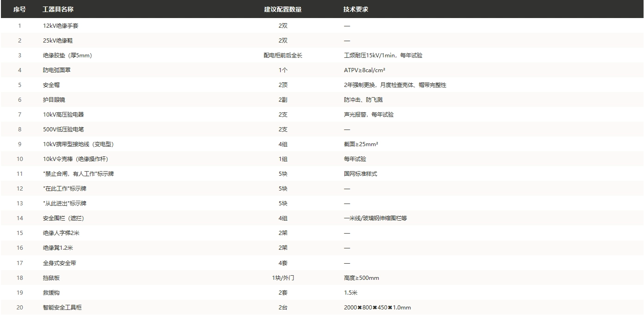Select the 25kV绝缘鞋 row name
The width and height of the screenshot is (644, 315).
tap(58, 41)
